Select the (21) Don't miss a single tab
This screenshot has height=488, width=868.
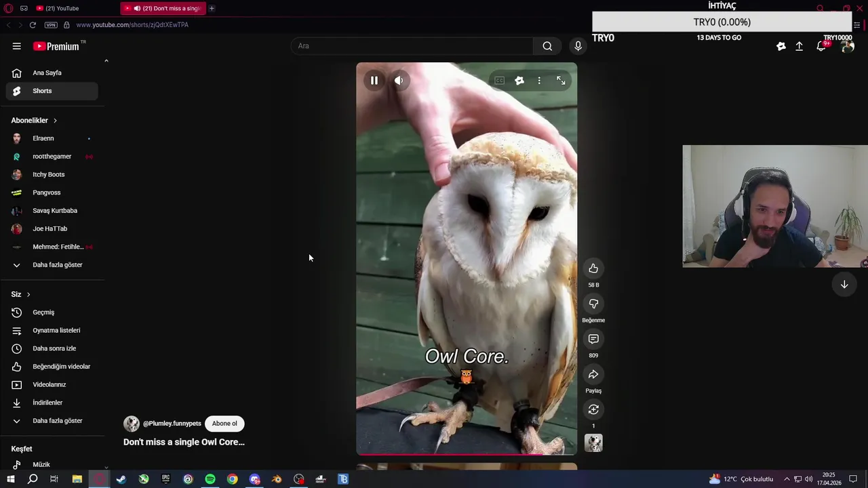[x=163, y=8]
